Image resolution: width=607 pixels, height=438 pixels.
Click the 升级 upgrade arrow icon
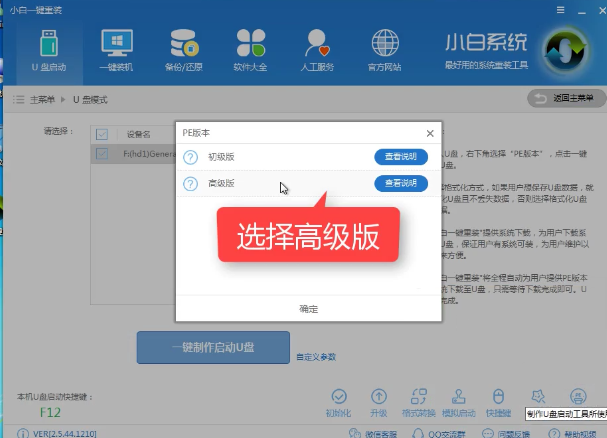(379, 398)
